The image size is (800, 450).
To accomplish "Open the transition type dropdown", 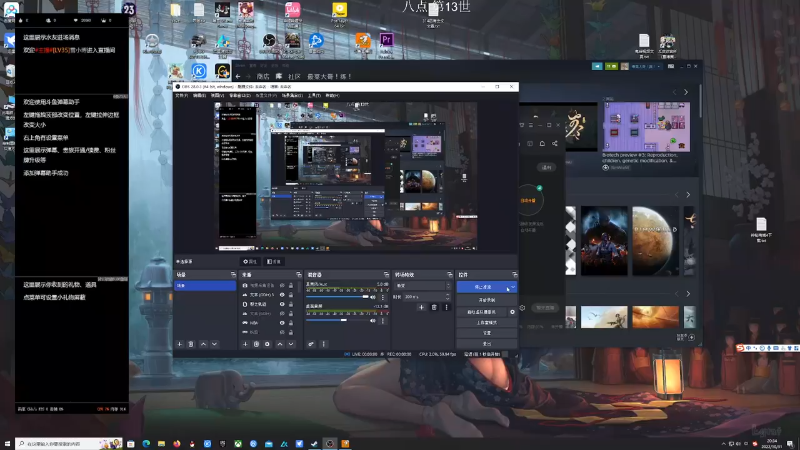I will pos(423,286).
